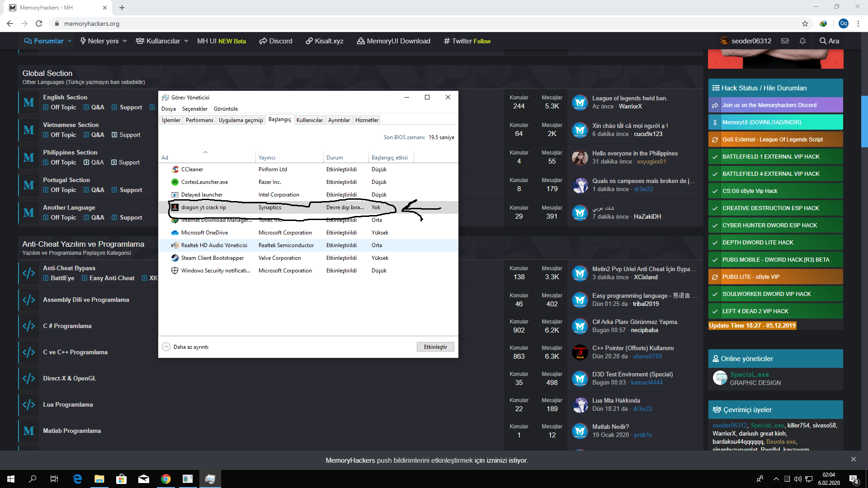Click the English Section forum icon
This screenshot has width=868, height=488.
click(x=28, y=103)
